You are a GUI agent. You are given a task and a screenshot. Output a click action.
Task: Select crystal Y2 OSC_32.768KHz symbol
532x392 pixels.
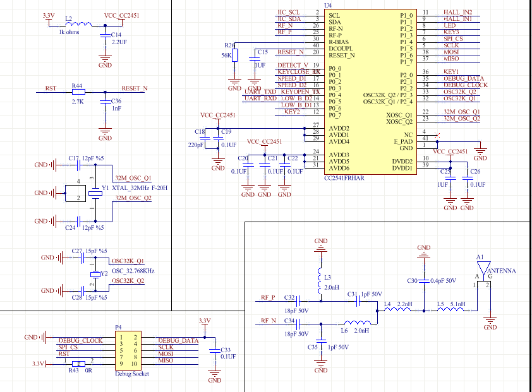tap(95, 275)
